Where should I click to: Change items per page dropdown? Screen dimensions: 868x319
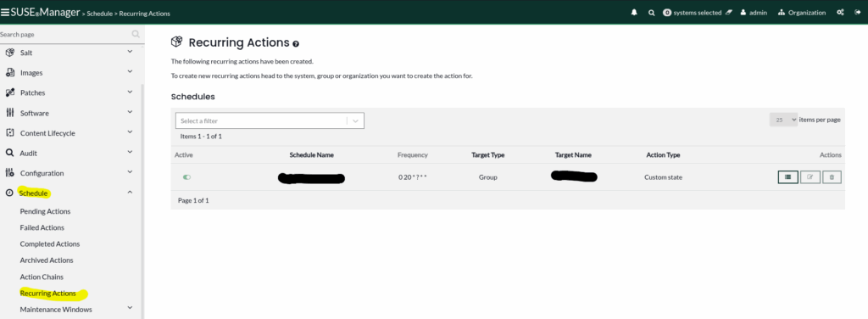(783, 120)
